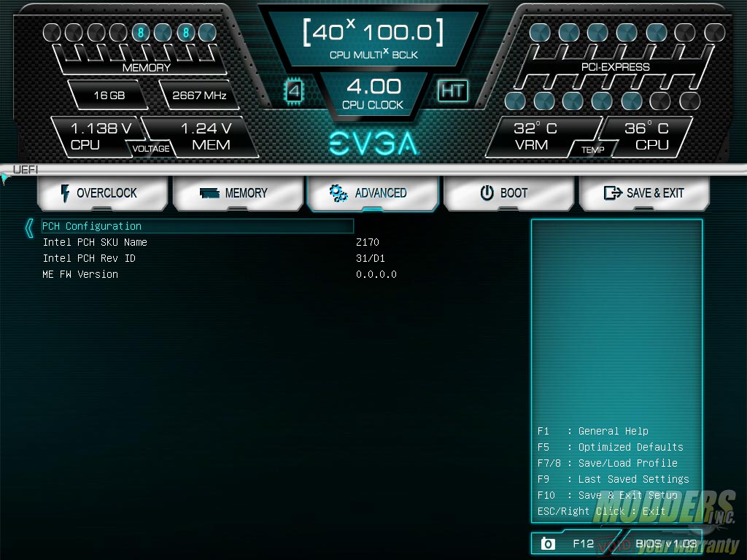This screenshot has height=560, width=747.
Task: Click the MEMORY slot diagram label
Action: pyautogui.click(x=146, y=68)
